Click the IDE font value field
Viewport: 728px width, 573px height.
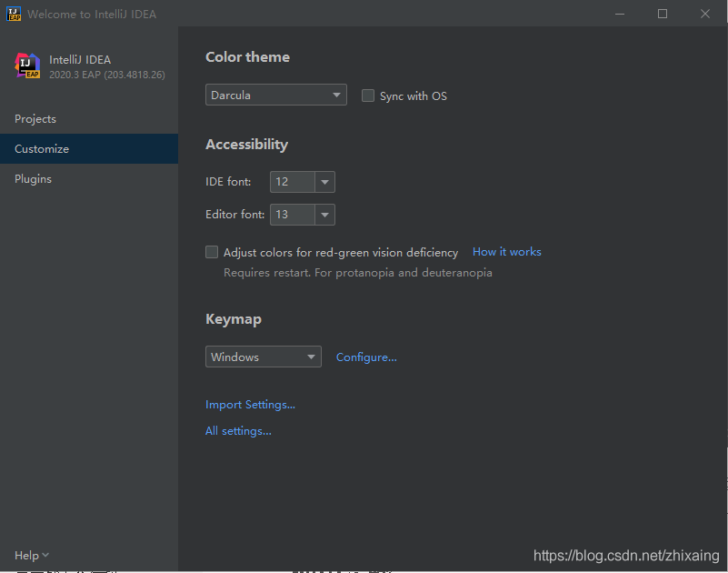[x=292, y=182]
